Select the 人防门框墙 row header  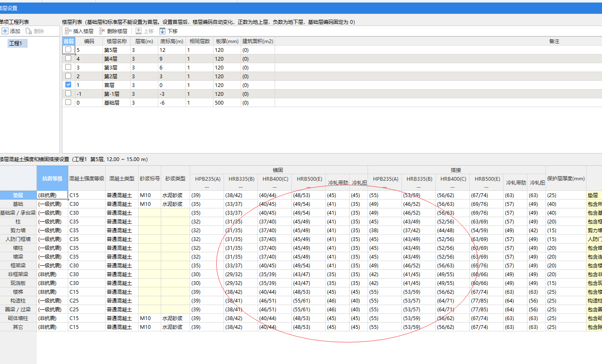(x=18, y=239)
